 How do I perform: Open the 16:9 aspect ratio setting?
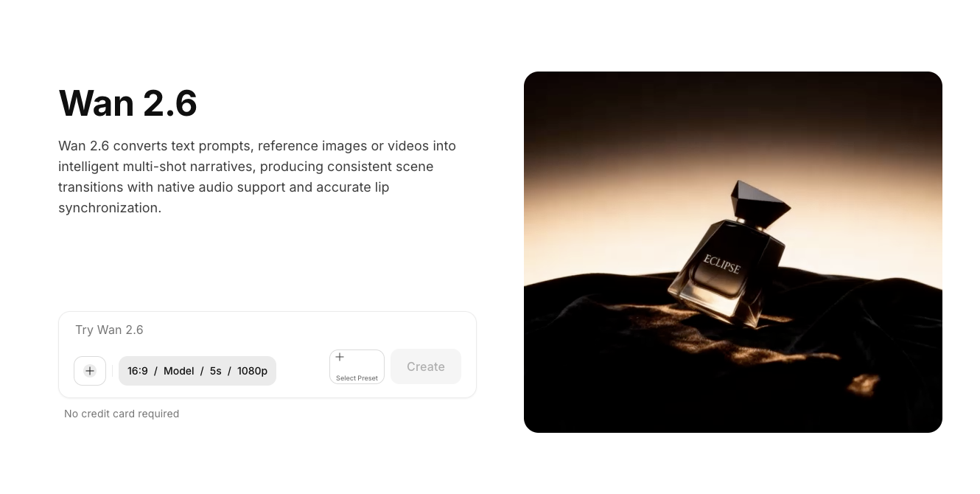138,371
